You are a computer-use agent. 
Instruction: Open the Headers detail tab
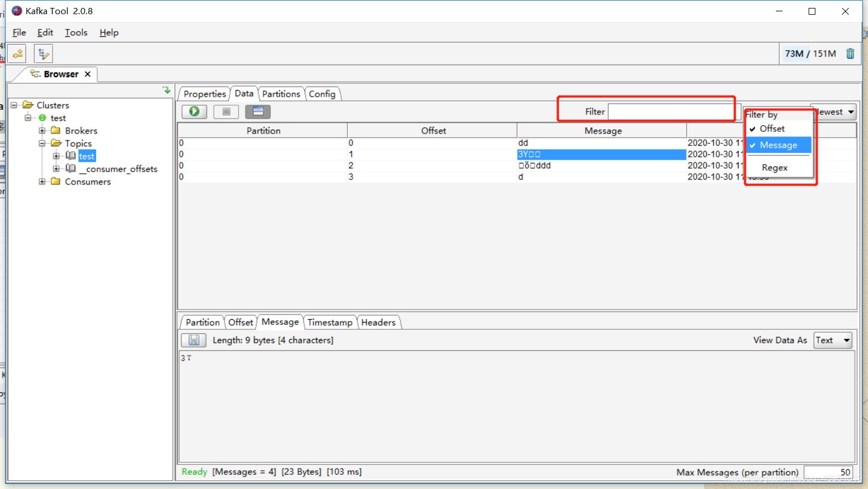[378, 322]
